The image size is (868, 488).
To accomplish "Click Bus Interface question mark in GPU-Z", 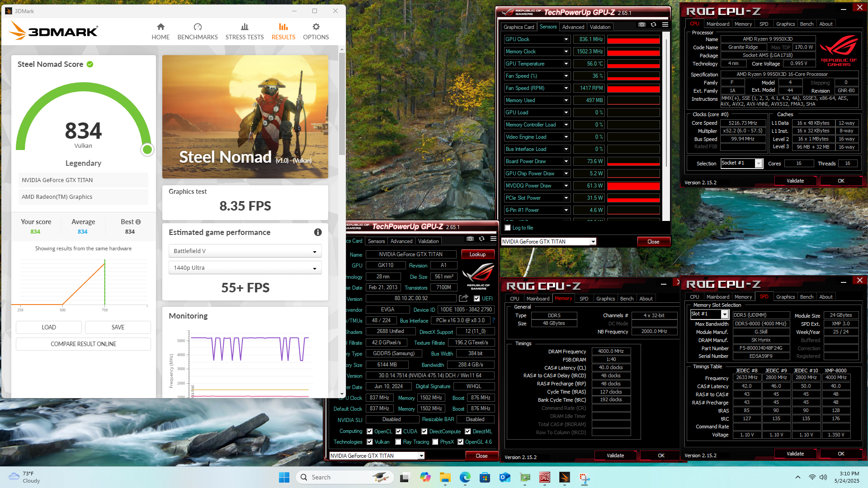I will (493, 320).
